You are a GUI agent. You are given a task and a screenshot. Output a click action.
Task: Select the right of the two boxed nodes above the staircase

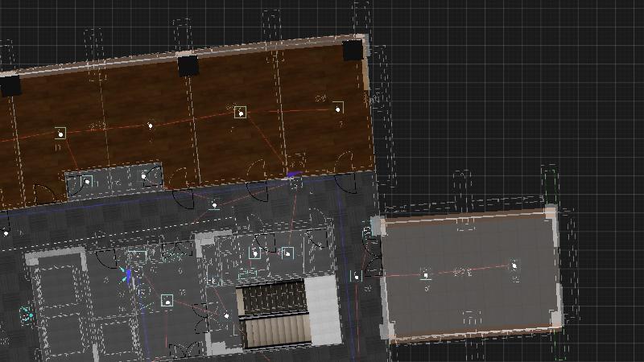click(288, 253)
